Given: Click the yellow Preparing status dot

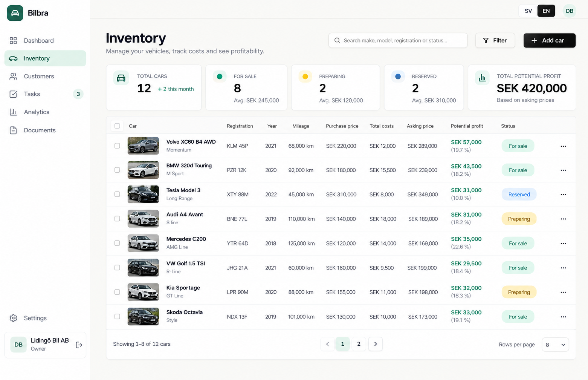Looking at the screenshot, I should (305, 77).
